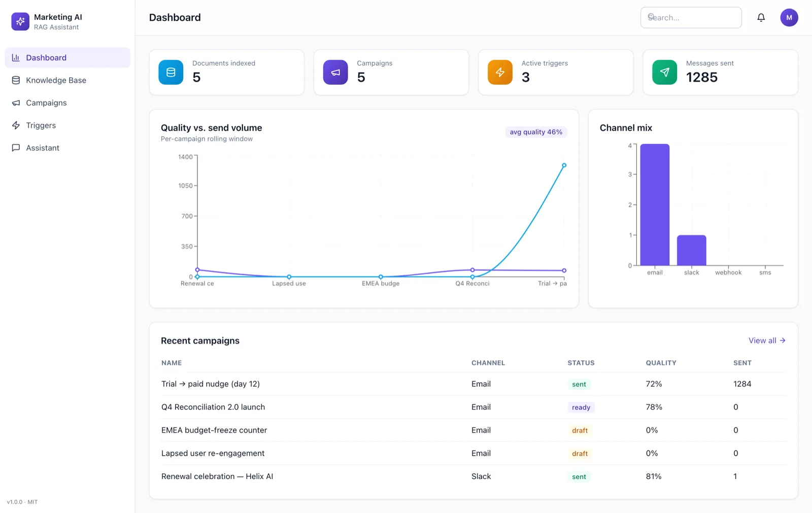Click the ready status badge
The image size is (812, 513).
(581, 407)
